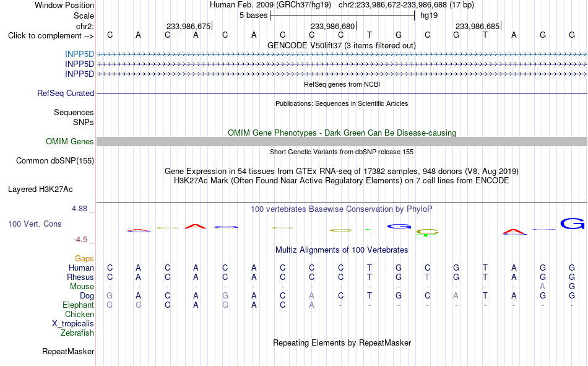Viewport: 588px width, 366px height.
Task: Click the GENCODE V50lift37 track title
Action: point(342,45)
